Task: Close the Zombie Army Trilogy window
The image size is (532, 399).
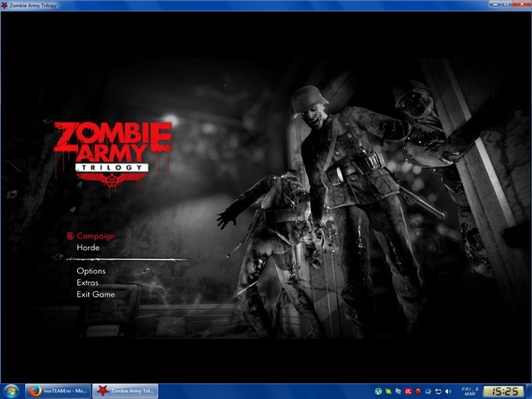Action: click(522, 3)
